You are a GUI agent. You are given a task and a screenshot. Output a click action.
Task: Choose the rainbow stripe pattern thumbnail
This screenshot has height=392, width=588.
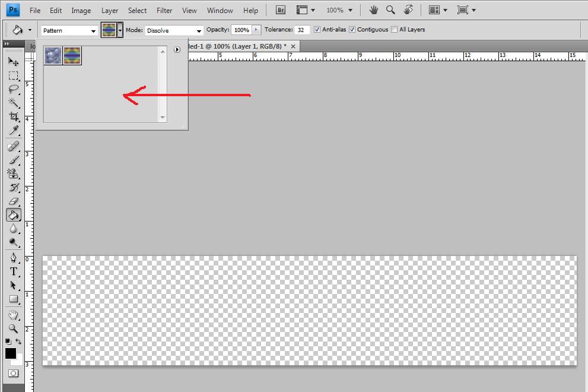(x=72, y=56)
